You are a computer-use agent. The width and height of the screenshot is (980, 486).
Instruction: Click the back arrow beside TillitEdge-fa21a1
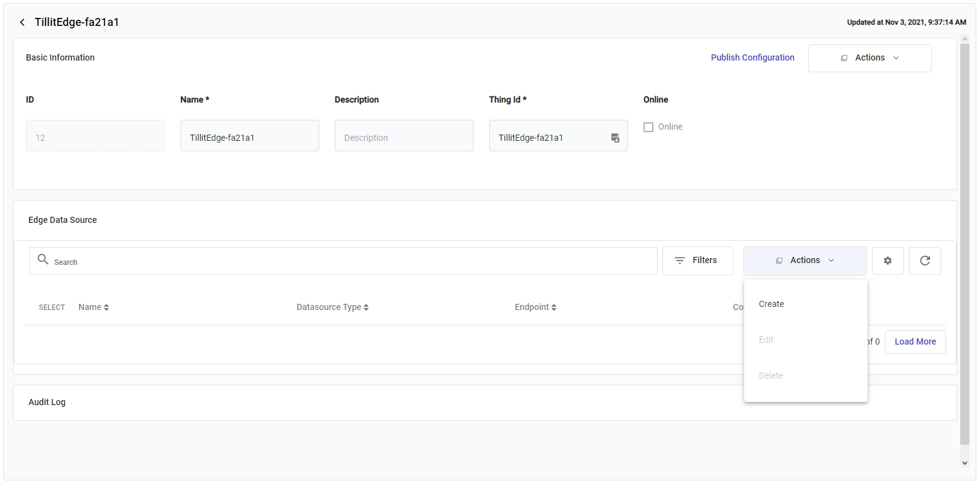pyautogui.click(x=22, y=22)
